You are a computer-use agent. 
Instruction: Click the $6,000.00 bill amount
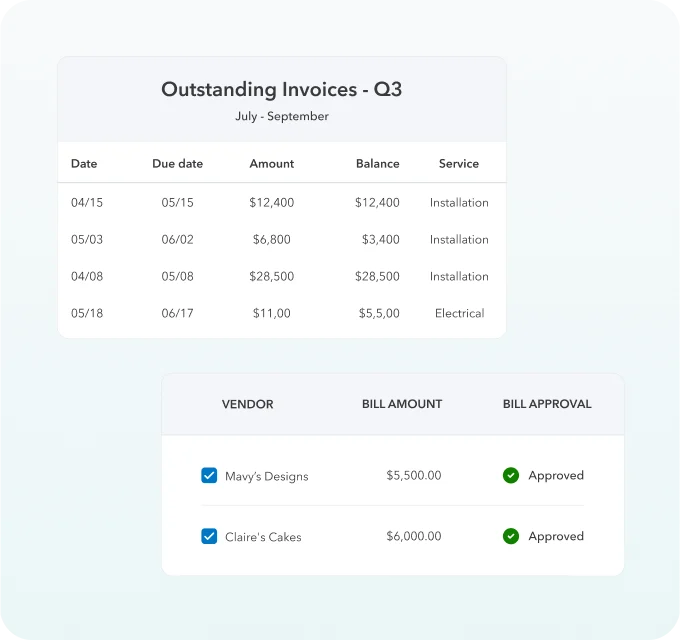tap(414, 536)
